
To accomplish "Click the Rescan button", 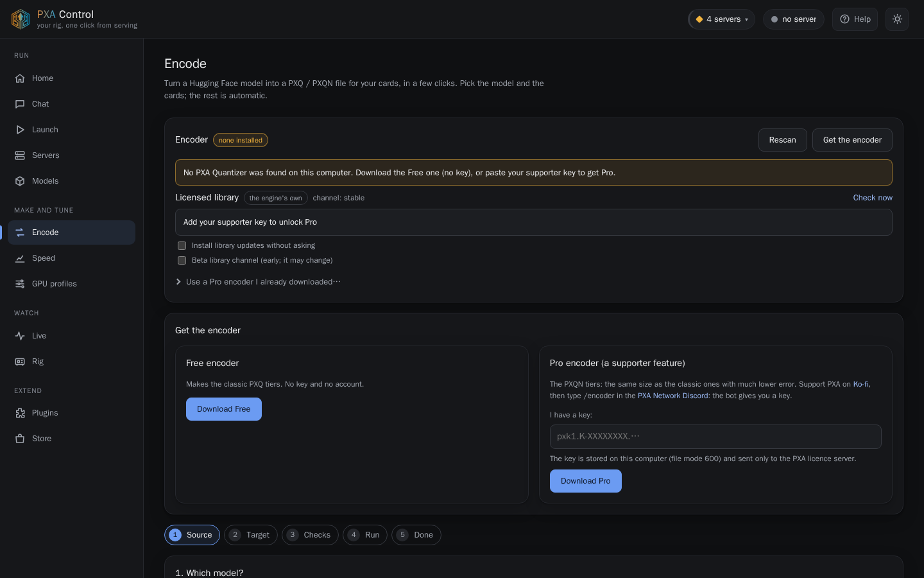I will (783, 140).
